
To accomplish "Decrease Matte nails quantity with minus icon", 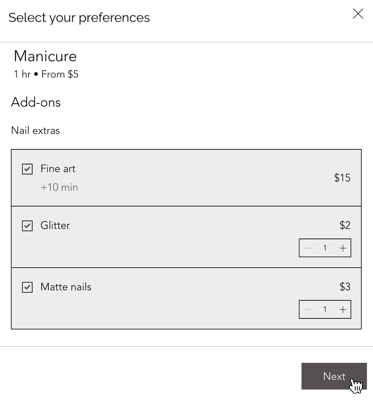I will pos(308,310).
